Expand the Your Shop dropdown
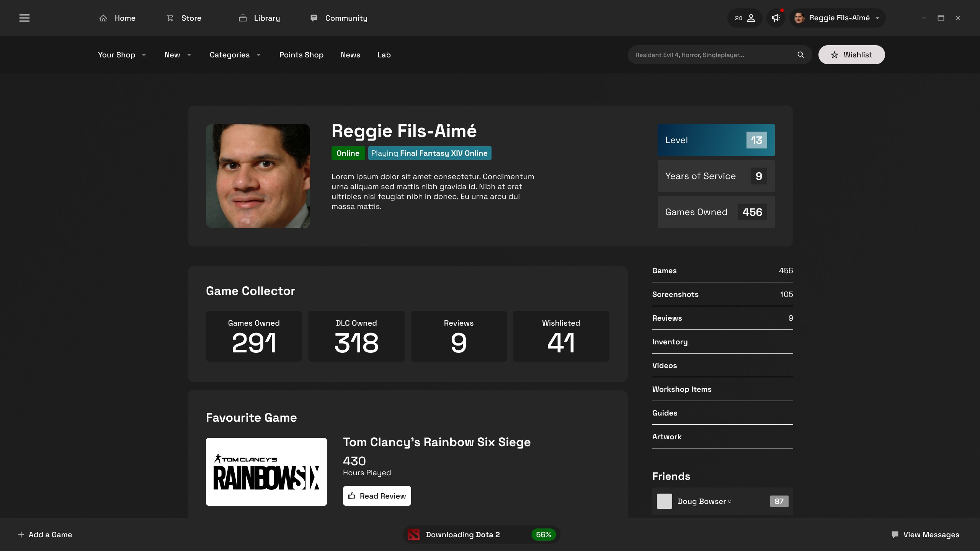980x551 pixels. click(x=122, y=55)
